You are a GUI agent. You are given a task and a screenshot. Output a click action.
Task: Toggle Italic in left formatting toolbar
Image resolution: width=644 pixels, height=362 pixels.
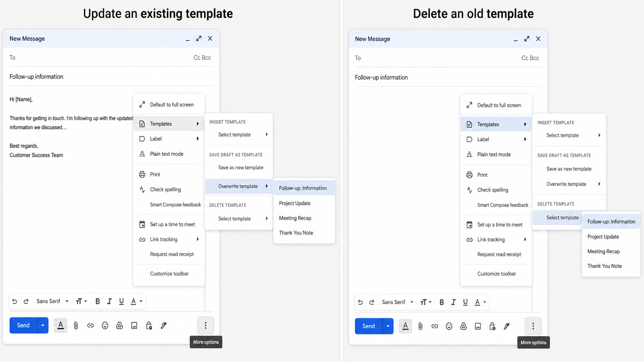point(109,301)
